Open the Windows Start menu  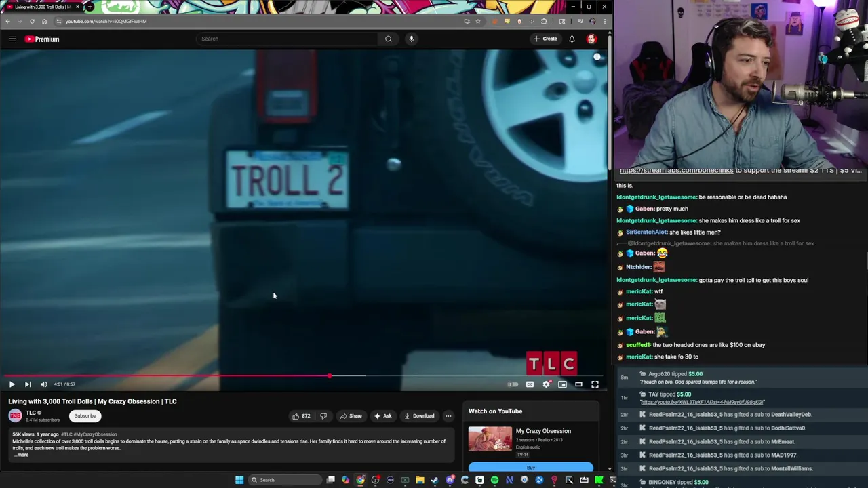coord(239,480)
